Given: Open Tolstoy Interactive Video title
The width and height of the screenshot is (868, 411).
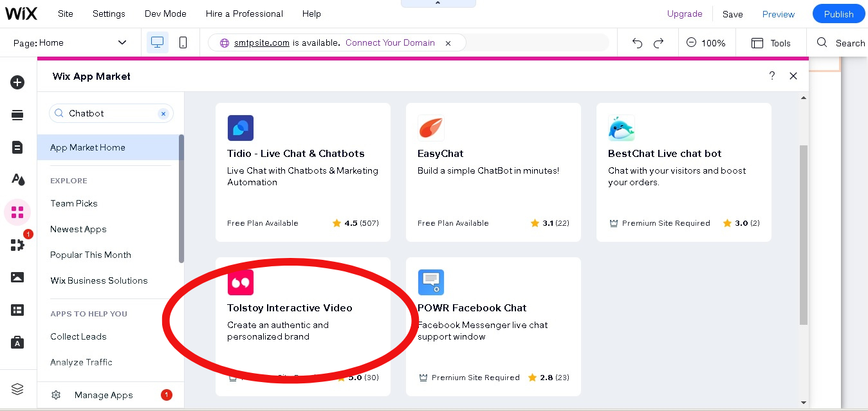Looking at the screenshot, I should click(x=290, y=308).
